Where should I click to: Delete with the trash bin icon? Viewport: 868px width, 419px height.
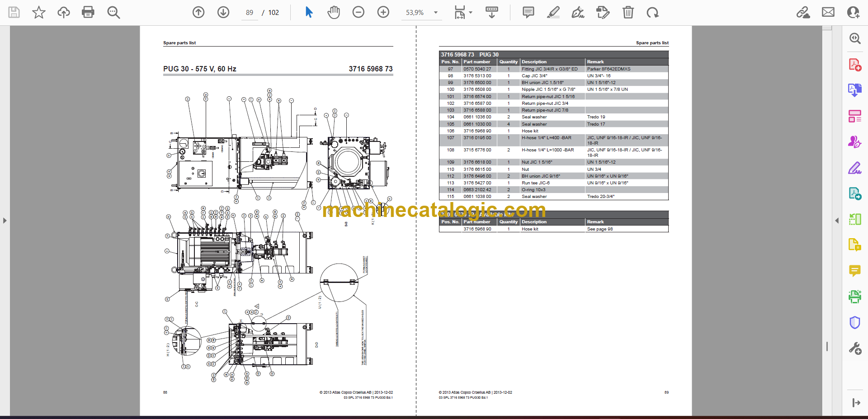(628, 12)
